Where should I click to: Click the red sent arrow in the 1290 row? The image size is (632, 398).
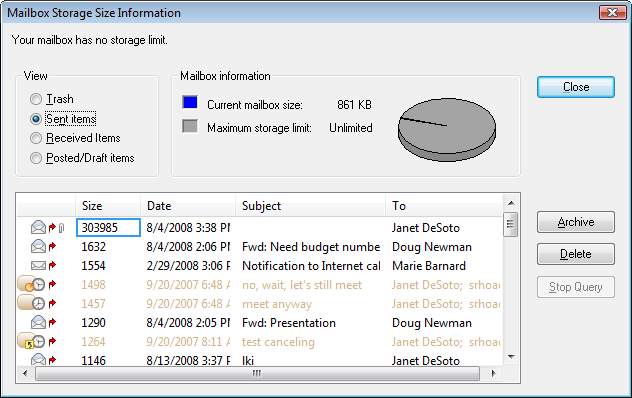52,323
